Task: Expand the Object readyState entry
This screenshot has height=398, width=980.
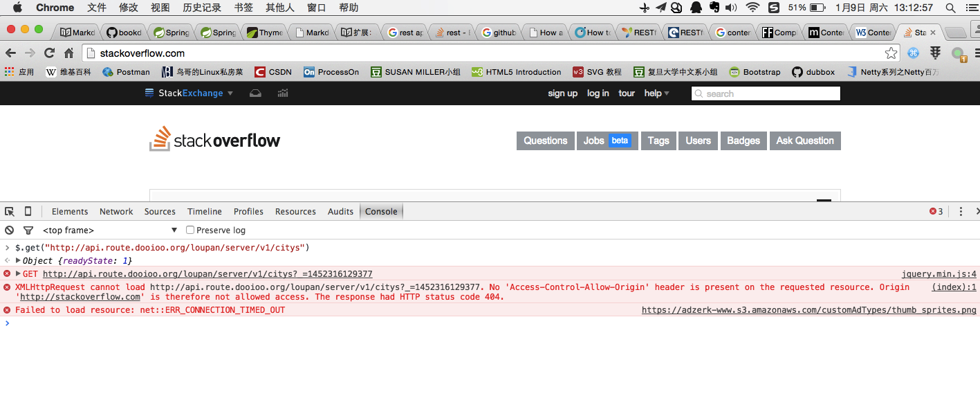Action: [19, 260]
